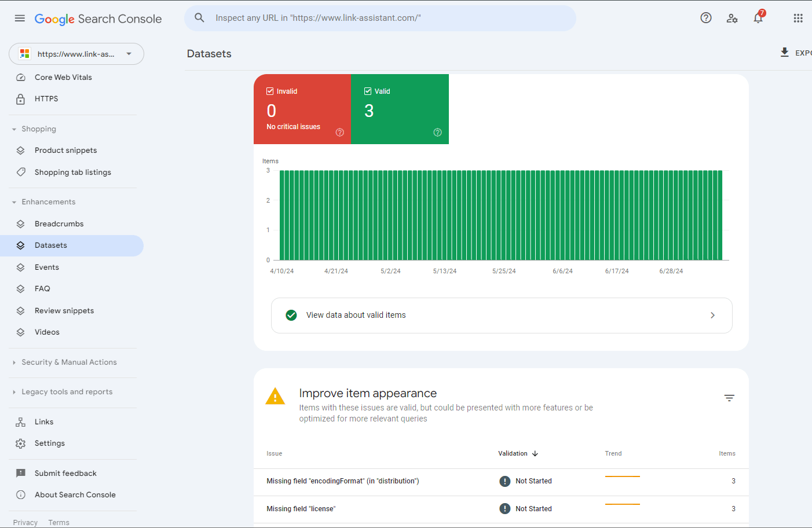Click the Videos layers icon

click(x=21, y=332)
